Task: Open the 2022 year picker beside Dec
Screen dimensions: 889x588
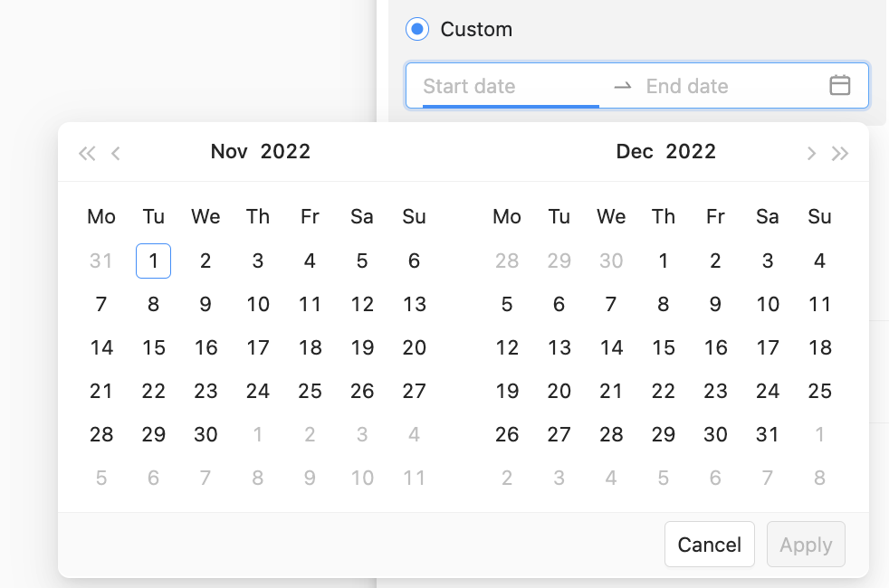Action: [691, 152]
